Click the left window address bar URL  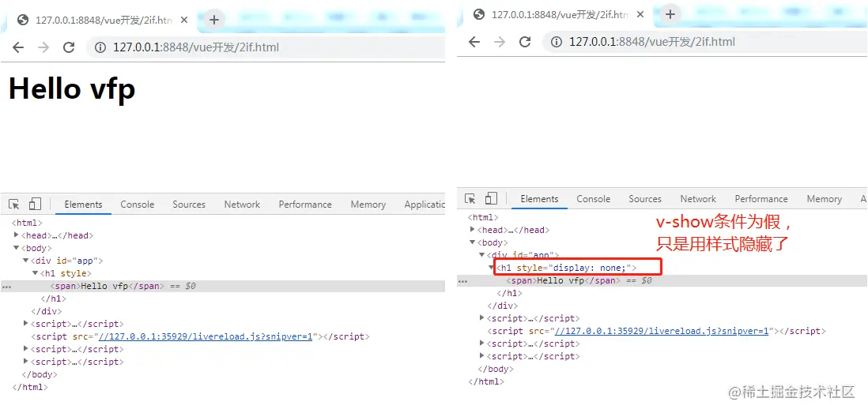pos(196,47)
